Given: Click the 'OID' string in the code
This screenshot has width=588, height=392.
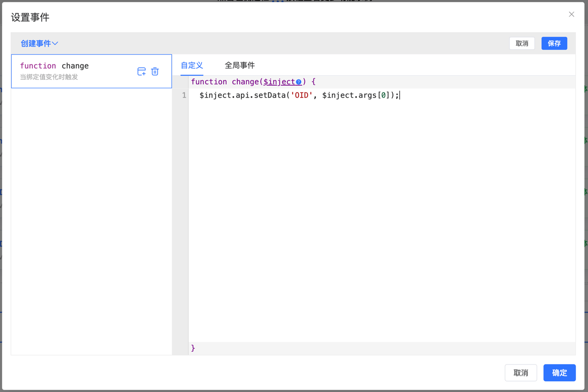Looking at the screenshot, I should coord(302,96).
